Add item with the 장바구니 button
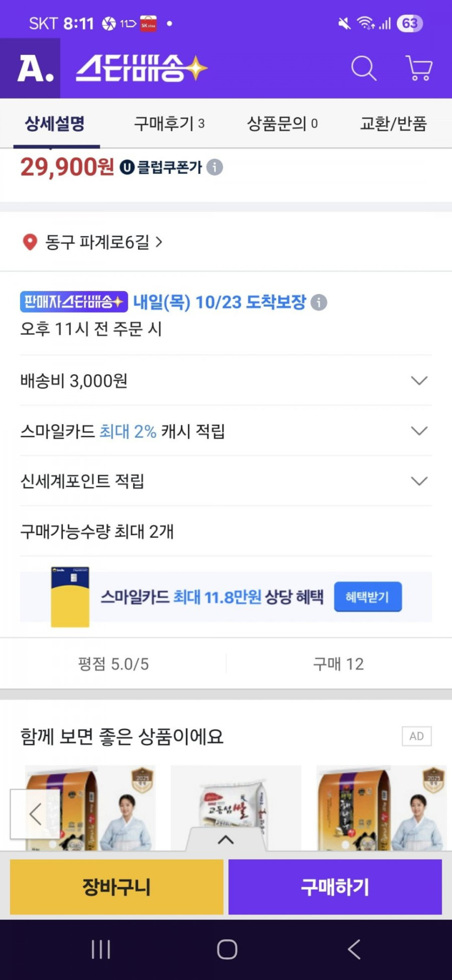The height and width of the screenshot is (980, 452). (116, 887)
